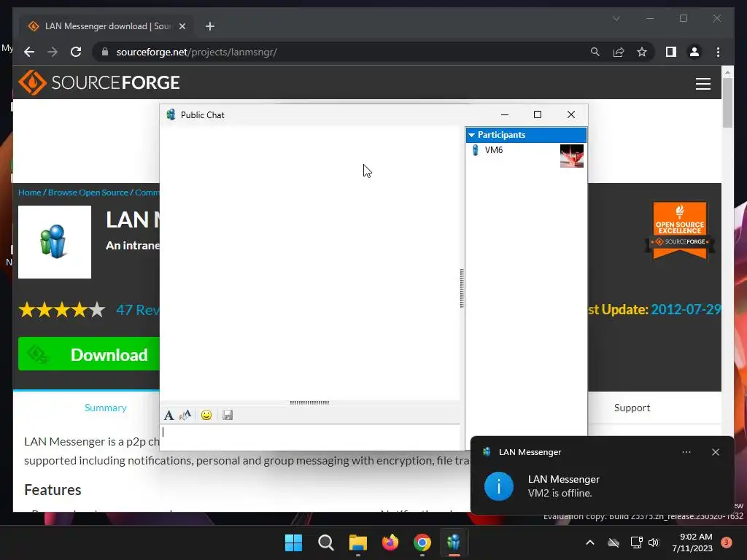Follow the Browse Open Source breadcrumb link

click(x=88, y=192)
